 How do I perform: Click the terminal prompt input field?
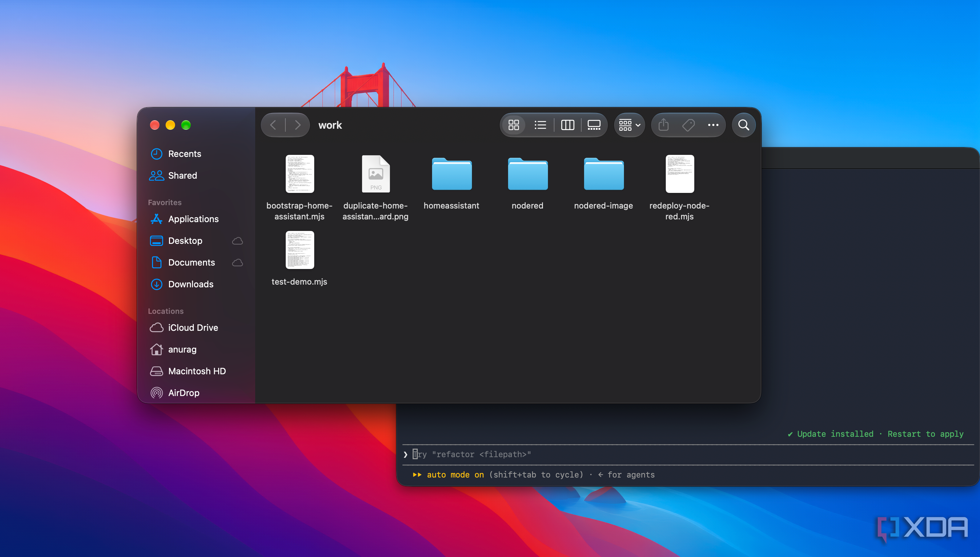tap(688, 454)
